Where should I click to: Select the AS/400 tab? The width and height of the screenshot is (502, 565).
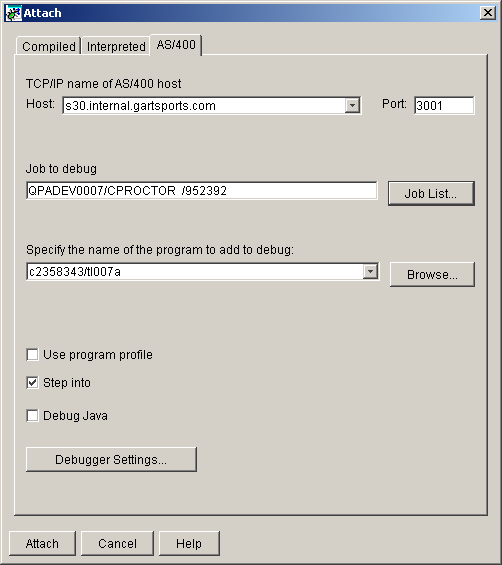176,45
